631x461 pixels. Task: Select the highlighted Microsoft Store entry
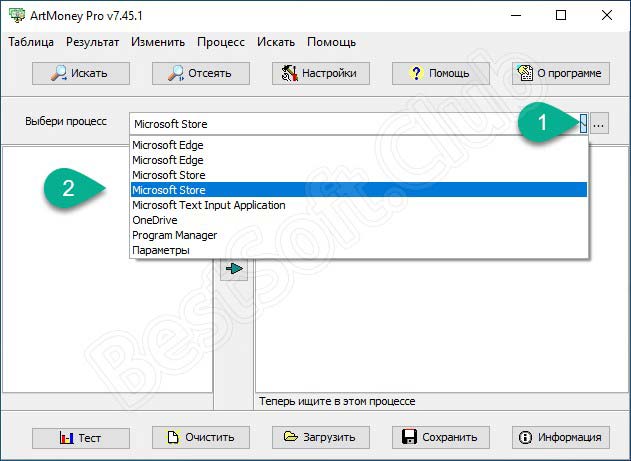tap(359, 190)
